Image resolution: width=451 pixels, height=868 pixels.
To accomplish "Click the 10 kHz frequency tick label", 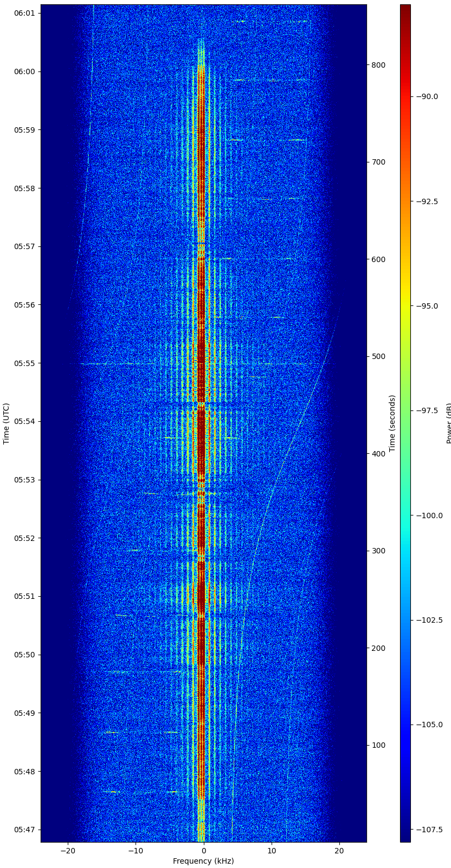I will (272, 851).
